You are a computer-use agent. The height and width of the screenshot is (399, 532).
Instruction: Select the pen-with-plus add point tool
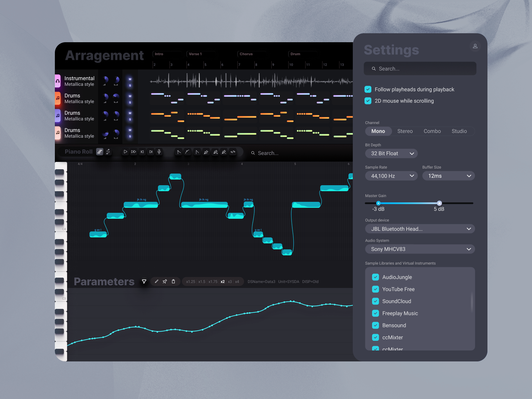[x=215, y=152]
